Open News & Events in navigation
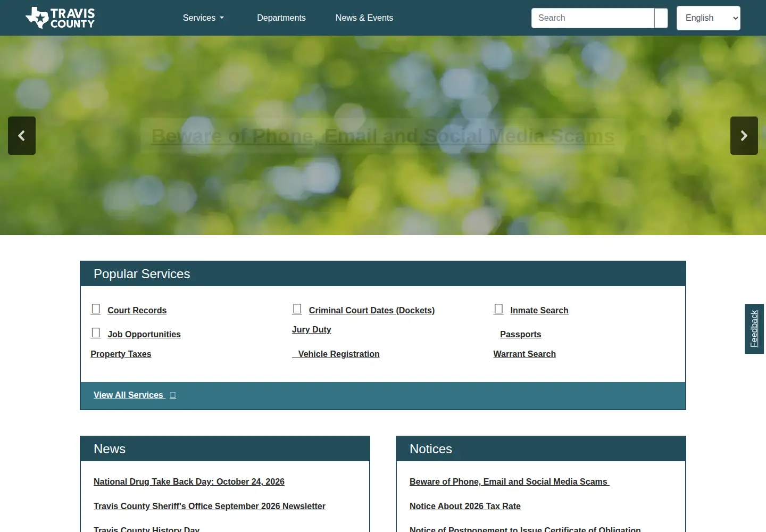Screen dimensions: 766x532 point(364,18)
